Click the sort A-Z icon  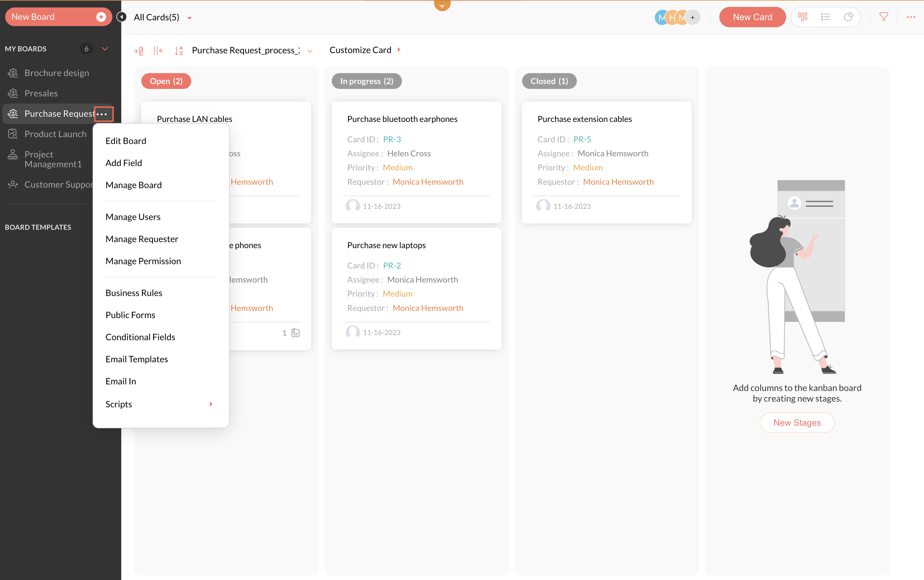pos(179,50)
